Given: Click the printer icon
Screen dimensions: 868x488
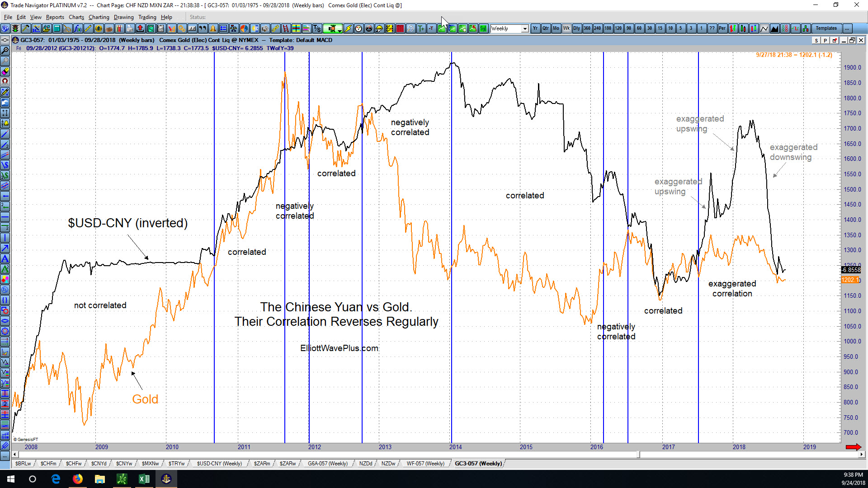Looking at the screenshot, I should pos(130,28).
